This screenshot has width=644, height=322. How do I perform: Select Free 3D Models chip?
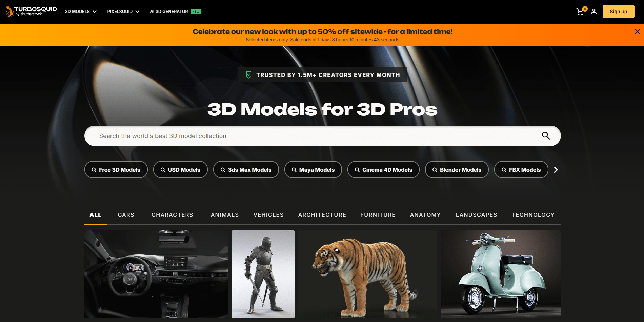[116, 170]
